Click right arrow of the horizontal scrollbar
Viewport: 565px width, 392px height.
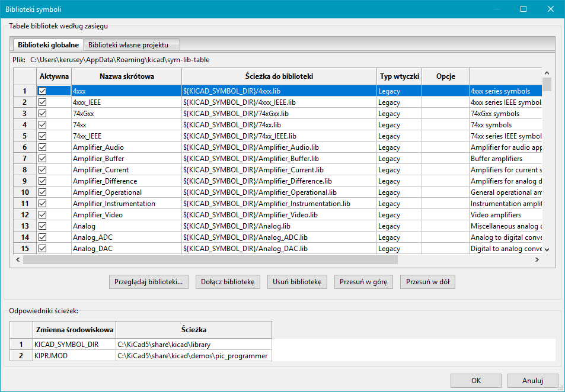tap(537, 259)
